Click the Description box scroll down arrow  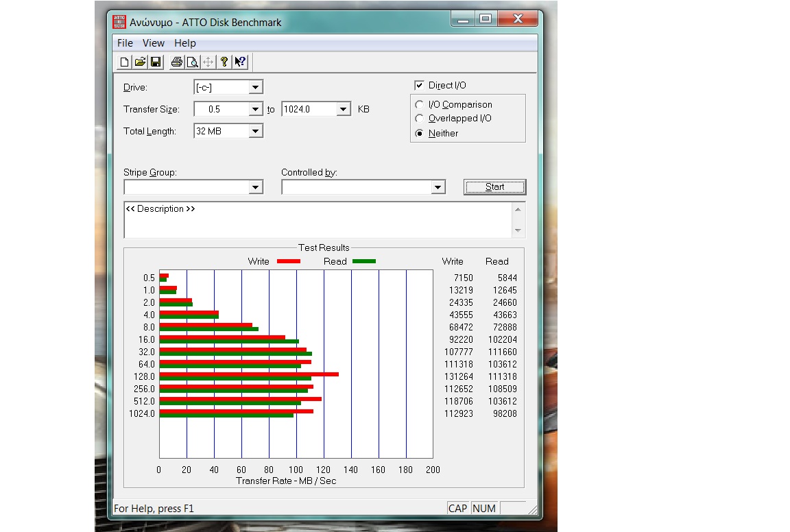pos(518,230)
